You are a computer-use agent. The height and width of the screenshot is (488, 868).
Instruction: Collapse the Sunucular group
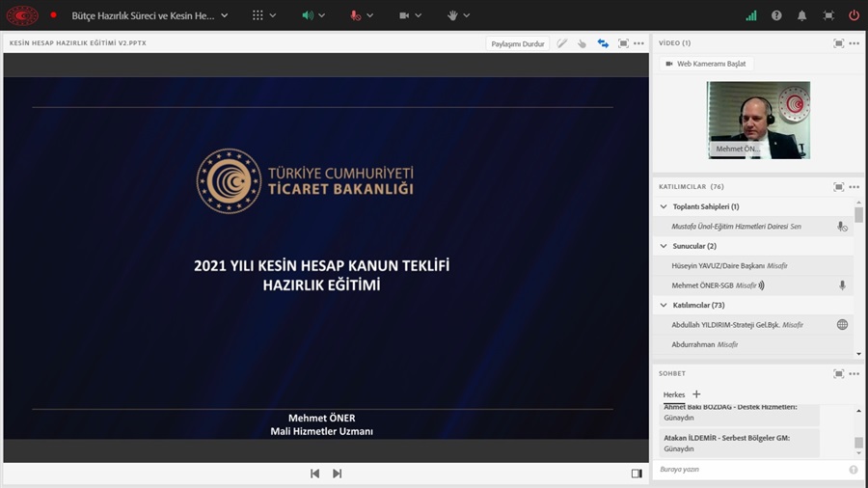pyautogui.click(x=664, y=246)
